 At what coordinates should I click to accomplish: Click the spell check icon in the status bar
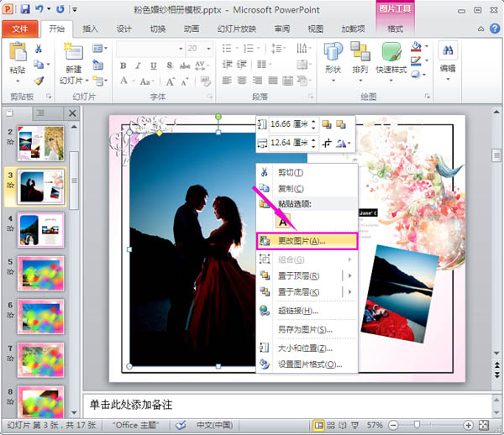[x=181, y=425]
